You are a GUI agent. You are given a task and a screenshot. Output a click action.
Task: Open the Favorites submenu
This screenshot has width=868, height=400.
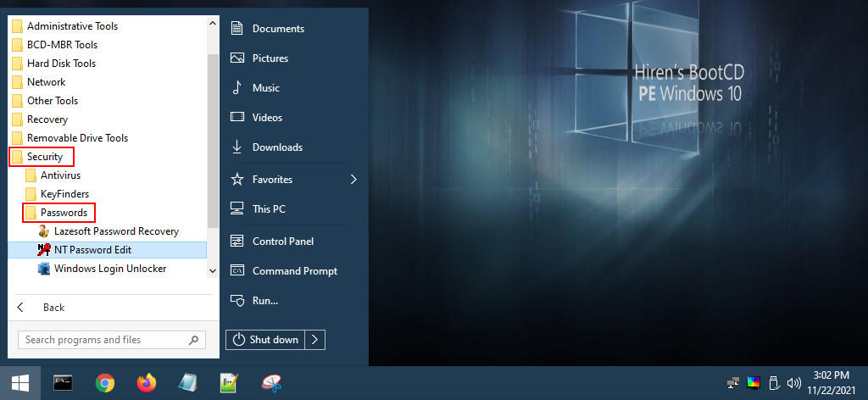point(293,180)
